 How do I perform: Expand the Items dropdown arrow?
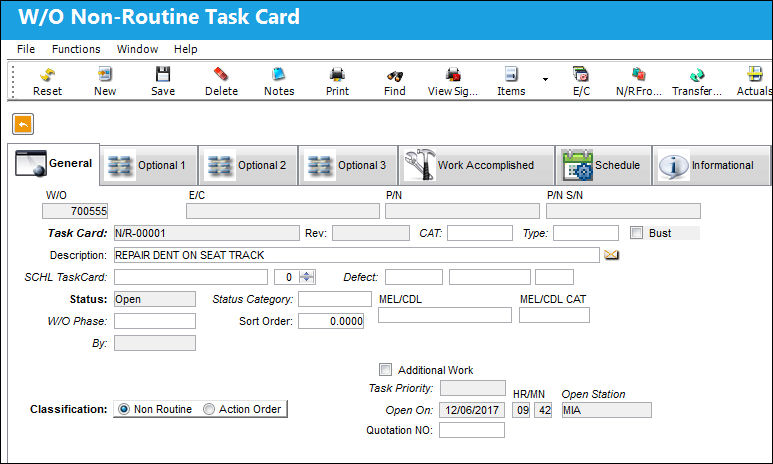pyautogui.click(x=545, y=79)
